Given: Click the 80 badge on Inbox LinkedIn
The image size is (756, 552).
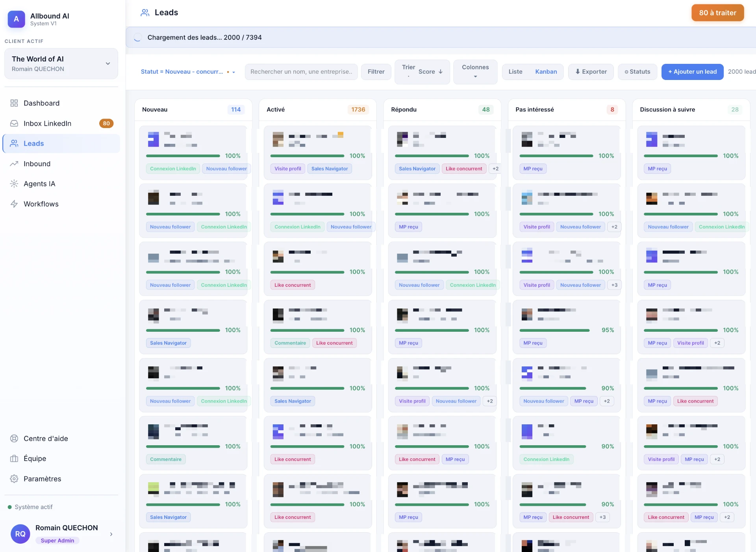Looking at the screenshot, I should (x=106, y=123).
